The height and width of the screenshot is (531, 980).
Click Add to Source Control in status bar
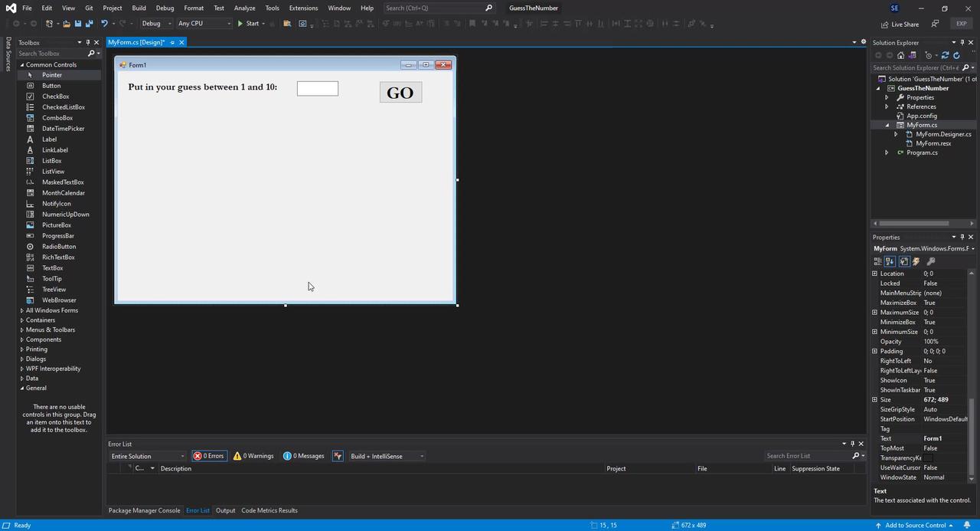point(916,525)
